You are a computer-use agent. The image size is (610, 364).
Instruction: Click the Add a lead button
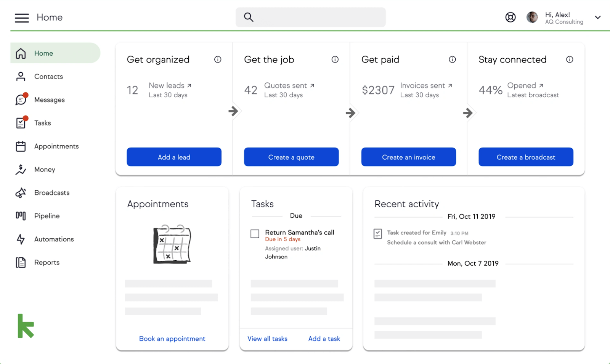[x=174, y=157]
